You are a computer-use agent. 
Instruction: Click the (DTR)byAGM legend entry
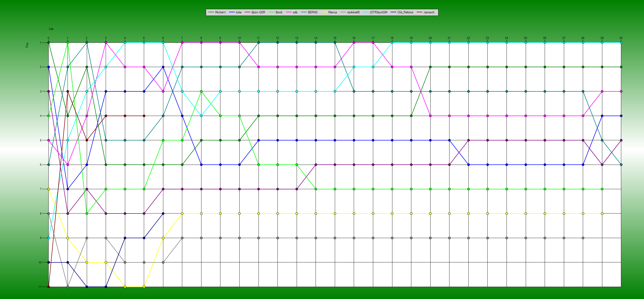(x=378, y=12)
